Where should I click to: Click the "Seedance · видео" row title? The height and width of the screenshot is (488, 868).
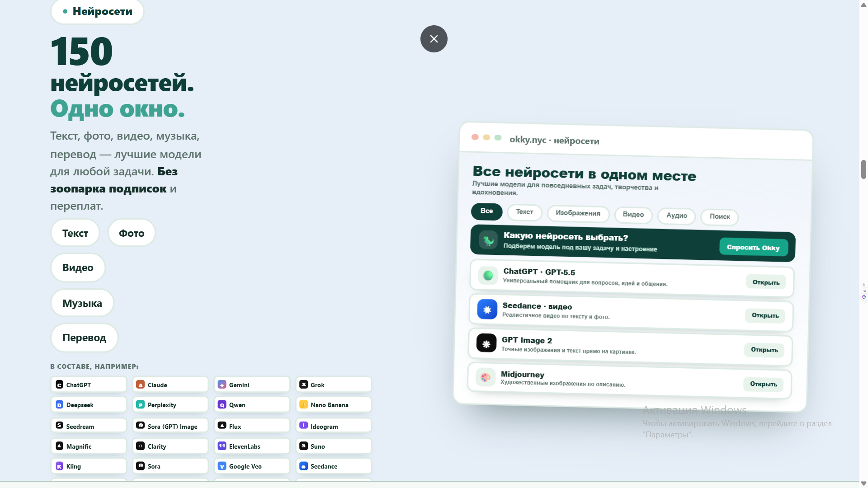click(x=537, y=306)
